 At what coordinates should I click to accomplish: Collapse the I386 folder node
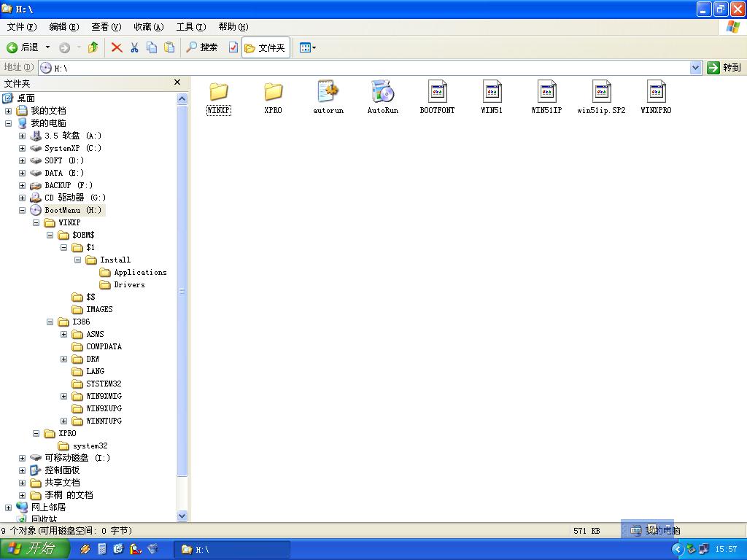point(50,322)
